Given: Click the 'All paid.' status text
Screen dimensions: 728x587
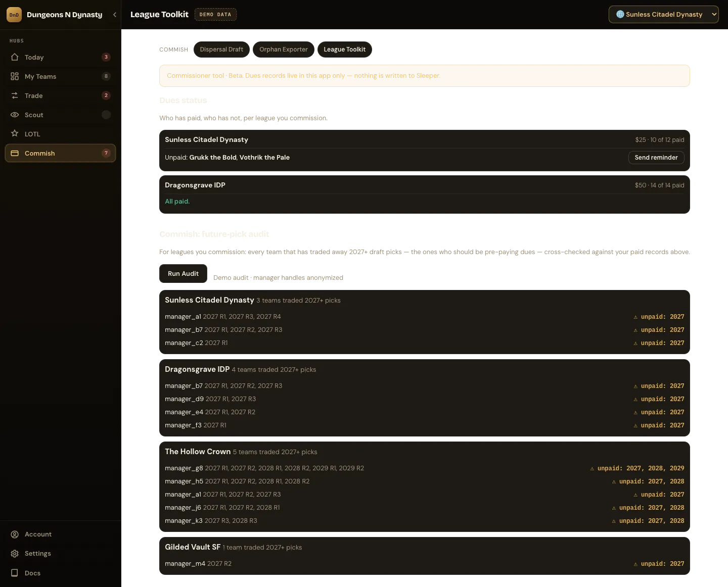Looking at the screenshot, I should (x=177, y=202).
